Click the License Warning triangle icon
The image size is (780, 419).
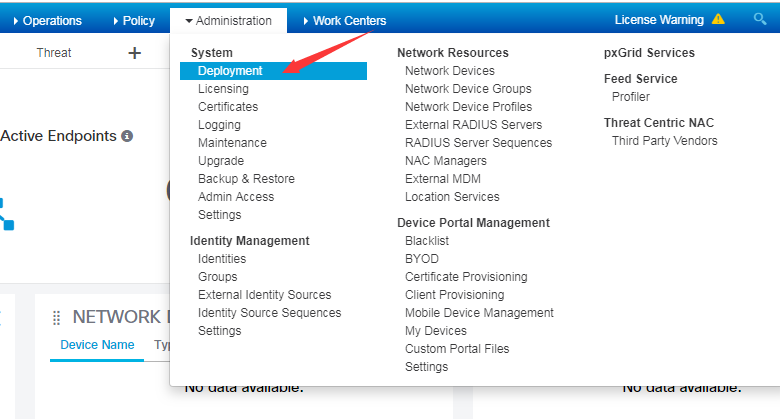point(718,19)
